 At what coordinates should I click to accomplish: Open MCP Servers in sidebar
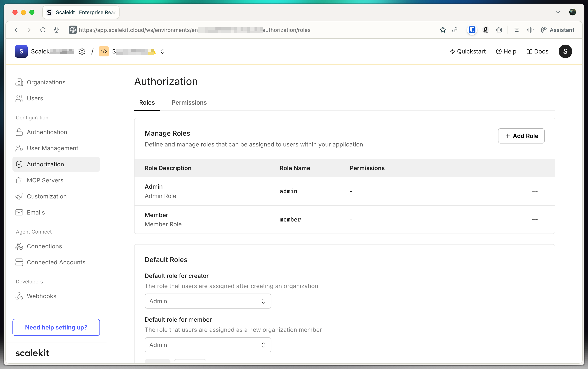(x=45, y=180)
